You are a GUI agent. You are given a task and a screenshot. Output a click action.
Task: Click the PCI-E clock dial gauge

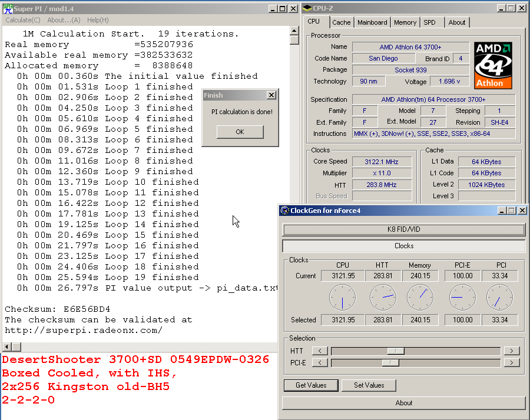(462, 298)
